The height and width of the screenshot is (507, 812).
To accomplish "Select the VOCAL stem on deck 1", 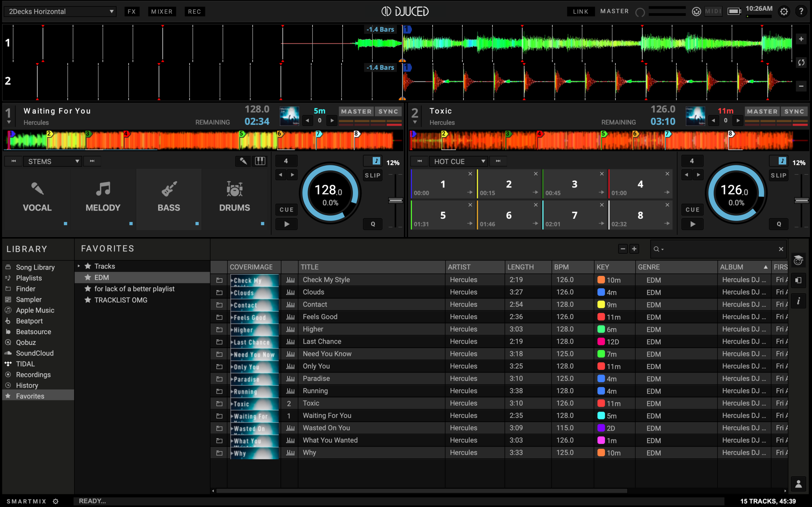I will pyautogui.click(x=38, y=198).
